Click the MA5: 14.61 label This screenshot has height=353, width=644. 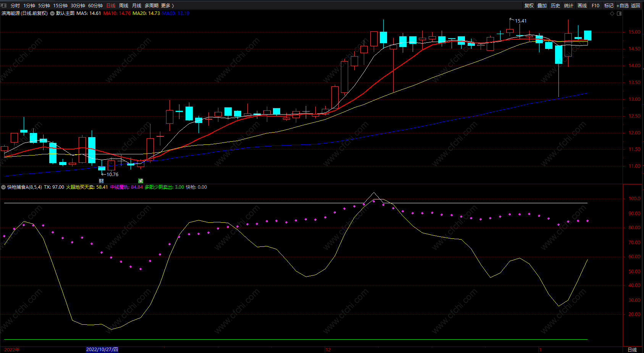(89, 13)
